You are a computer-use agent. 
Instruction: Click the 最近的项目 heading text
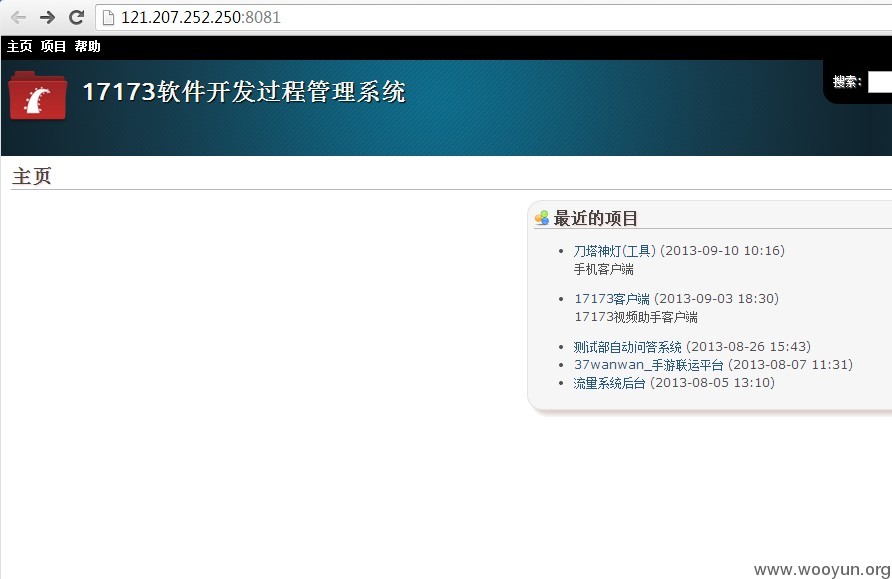(x=596, y=218)
